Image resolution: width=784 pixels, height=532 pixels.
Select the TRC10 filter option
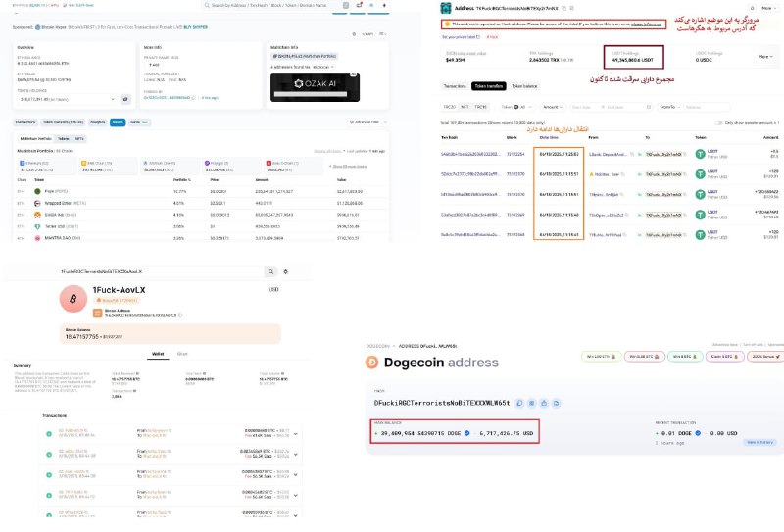point(480,107)
